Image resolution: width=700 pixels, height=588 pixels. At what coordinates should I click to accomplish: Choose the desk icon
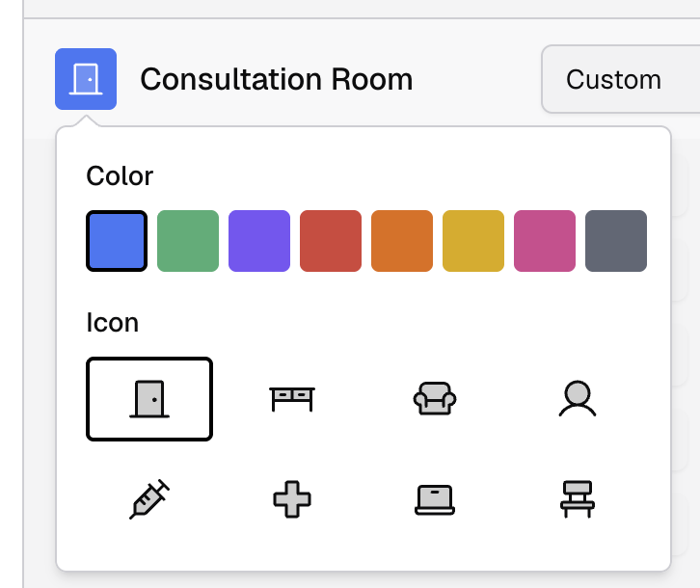coord(291,398)
